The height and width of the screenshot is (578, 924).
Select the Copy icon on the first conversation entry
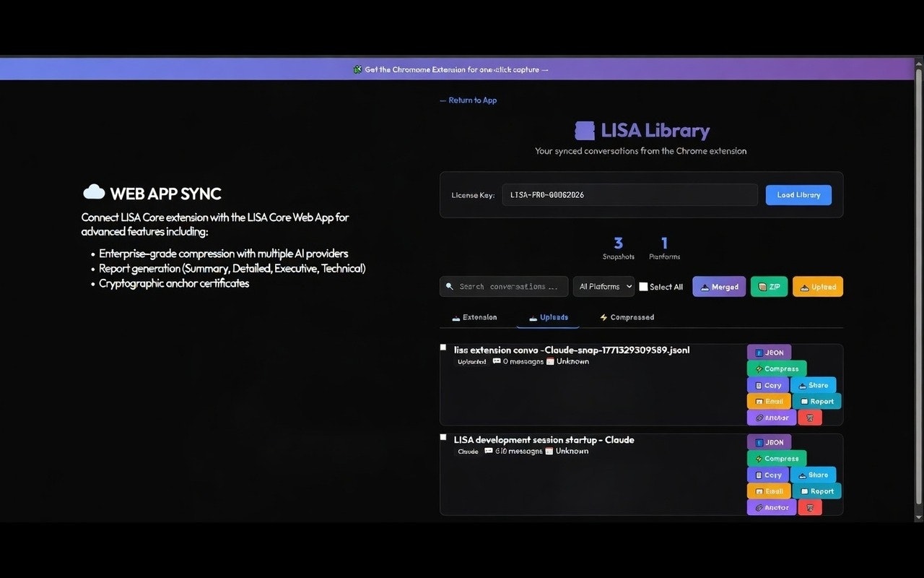point(767,385)
